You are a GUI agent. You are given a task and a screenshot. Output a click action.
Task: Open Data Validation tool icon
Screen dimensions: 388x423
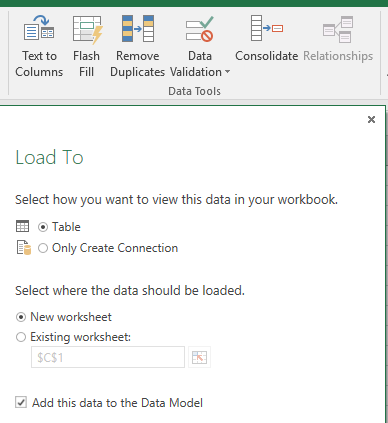200,29
